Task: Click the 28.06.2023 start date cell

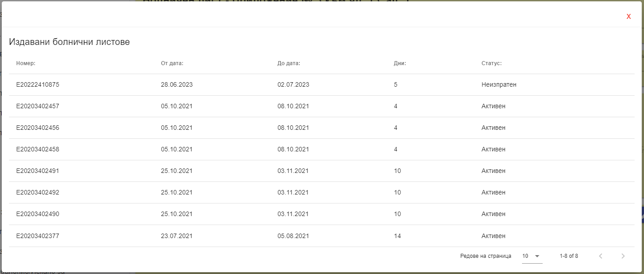Action: [x=177, y=84]
